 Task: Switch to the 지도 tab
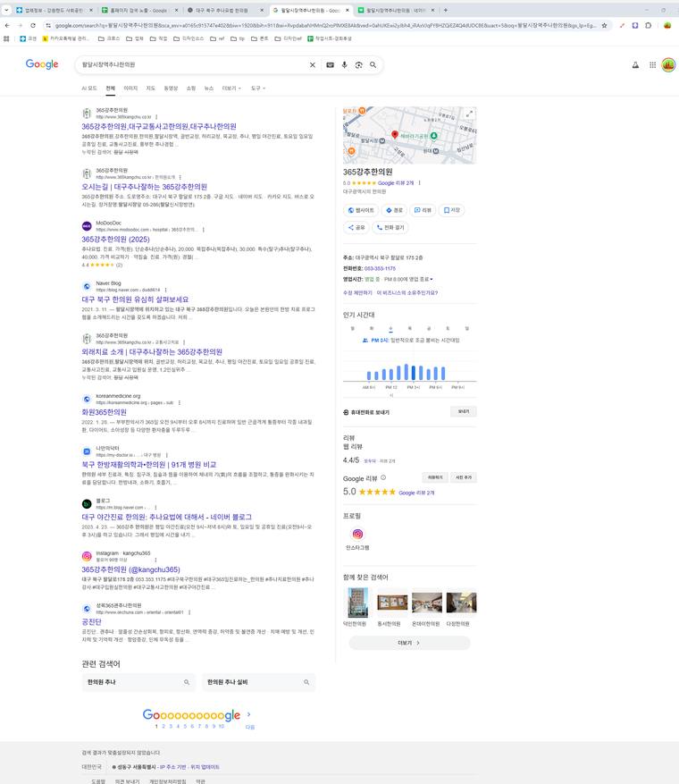[150, 89]
